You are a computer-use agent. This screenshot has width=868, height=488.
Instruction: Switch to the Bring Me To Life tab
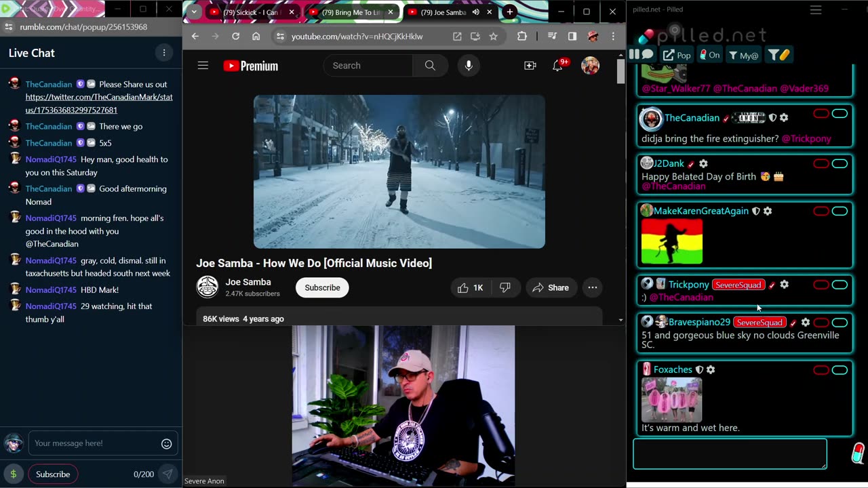(x=352, y=12)
